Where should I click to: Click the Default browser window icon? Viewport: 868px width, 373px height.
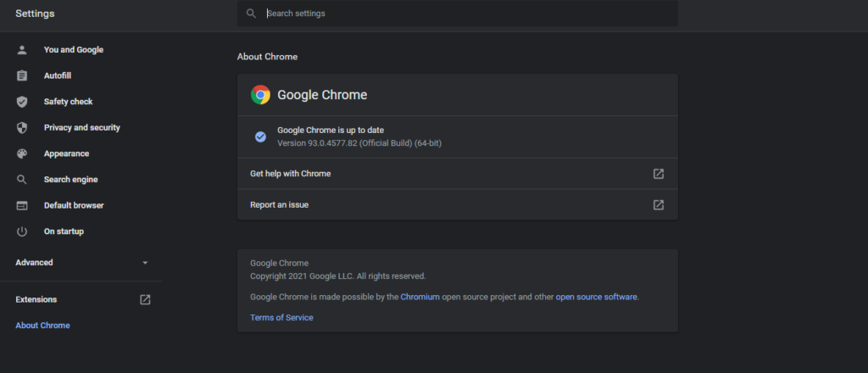tap(22, 205)
